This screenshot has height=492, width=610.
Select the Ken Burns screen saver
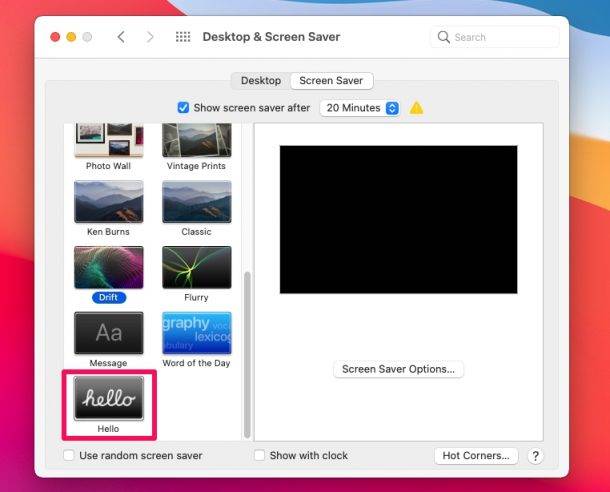click(109, 201)
